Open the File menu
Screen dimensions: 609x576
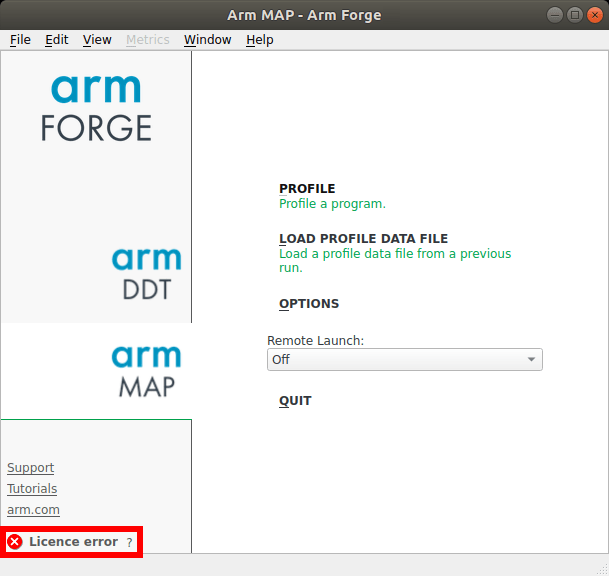click(20, 40)
